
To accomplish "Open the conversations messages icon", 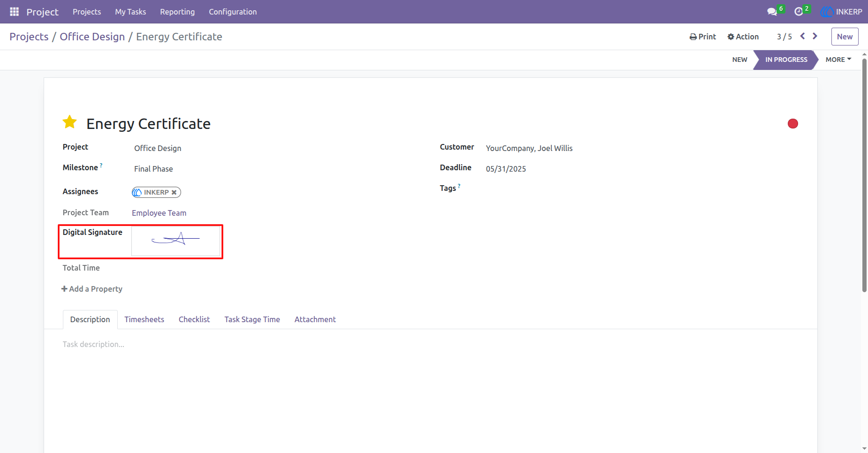I will [772, 12].
